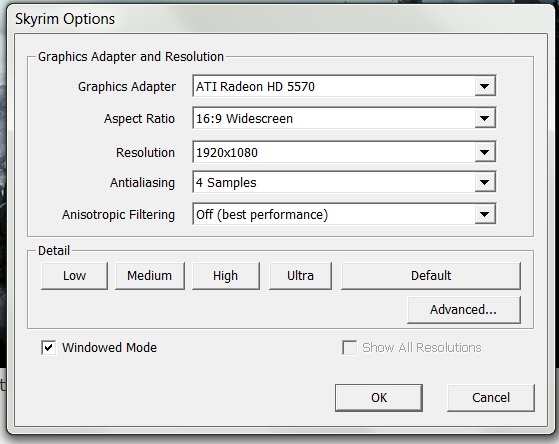Click the 4 Samples antialiasing field
The image size is (559, 444).
point(344,182)
